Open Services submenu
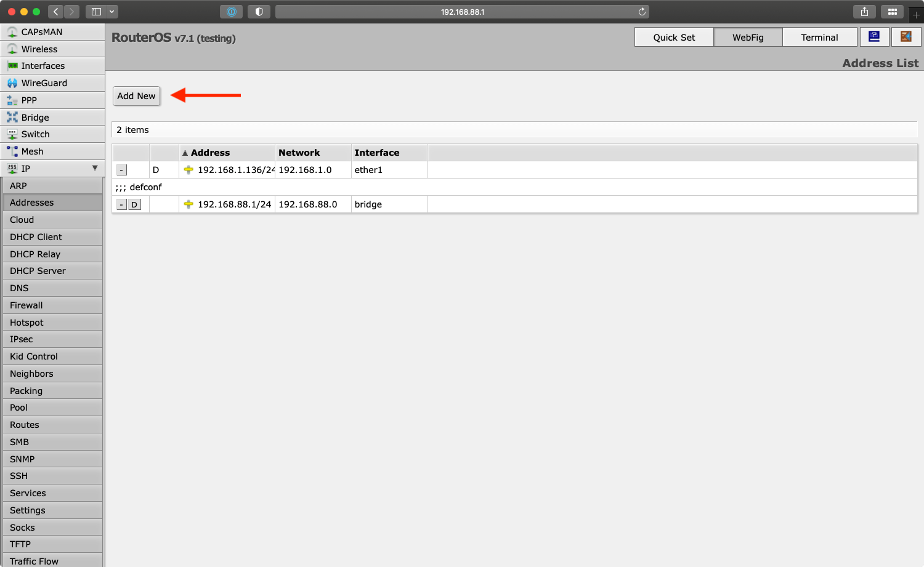The height and width of the screenshot is (567, 924). click(x=52, y=493)
